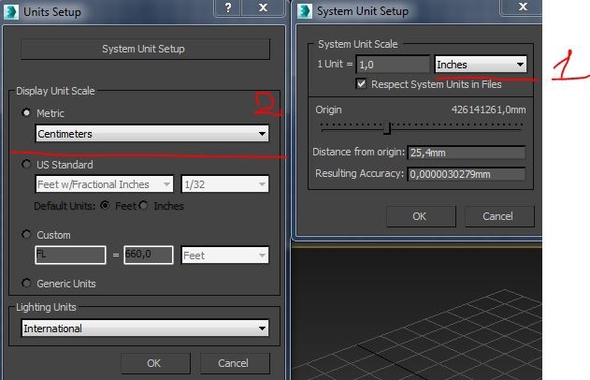The image size is (590, 380).
Task: Select the US Standard radio button
Action: click(x=26, y=164)
